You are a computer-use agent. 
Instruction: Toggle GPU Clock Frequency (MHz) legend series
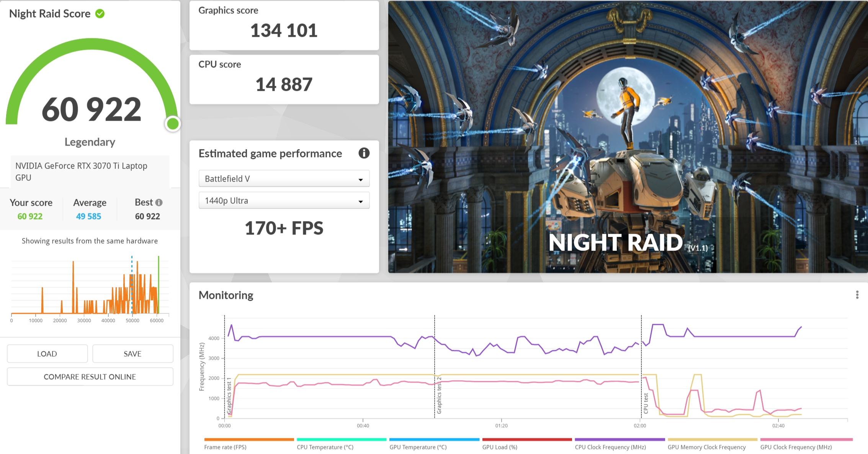click(806, 444)
